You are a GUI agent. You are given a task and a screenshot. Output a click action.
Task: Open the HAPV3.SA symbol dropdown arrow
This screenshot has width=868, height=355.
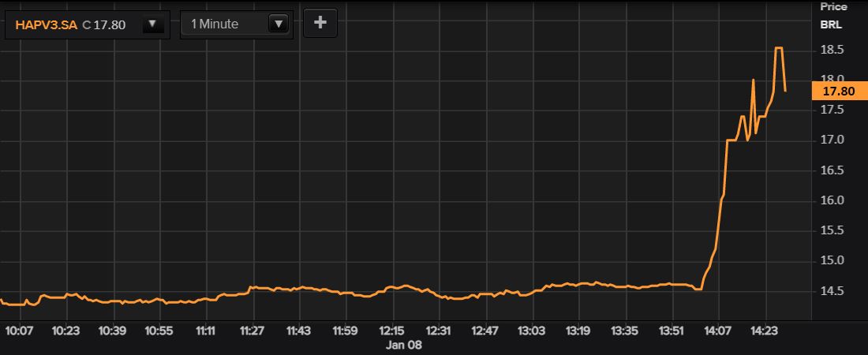pos(153,24)
